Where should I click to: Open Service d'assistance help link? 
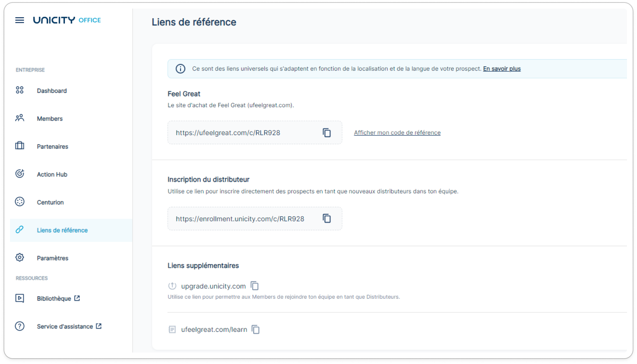click(x=71, y=326)
